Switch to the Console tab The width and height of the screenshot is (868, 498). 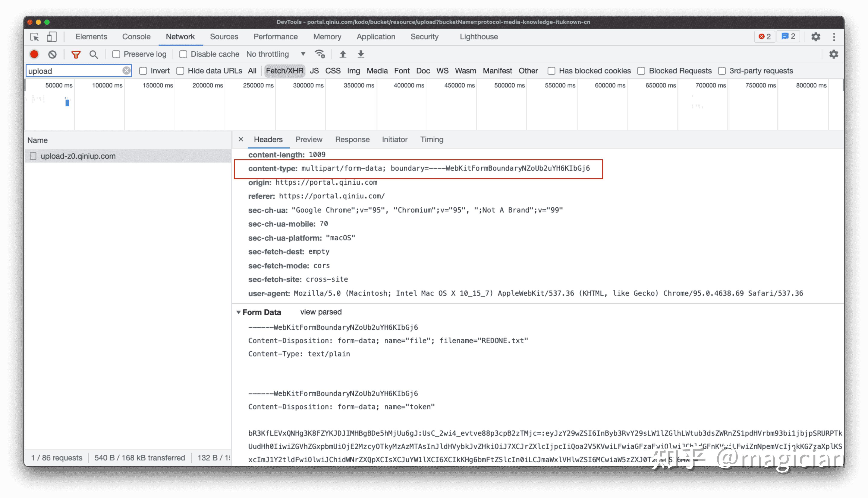(x=136, y=37)
